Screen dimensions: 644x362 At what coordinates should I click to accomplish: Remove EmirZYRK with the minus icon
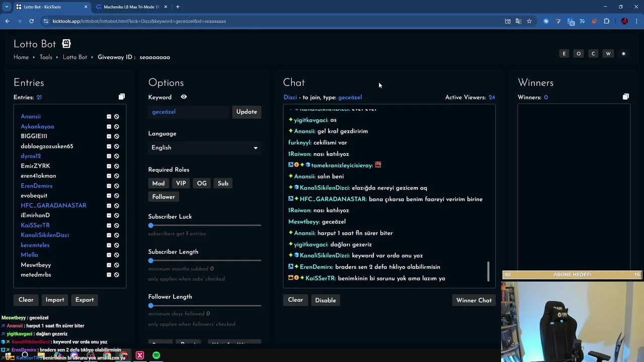[109, 166]
